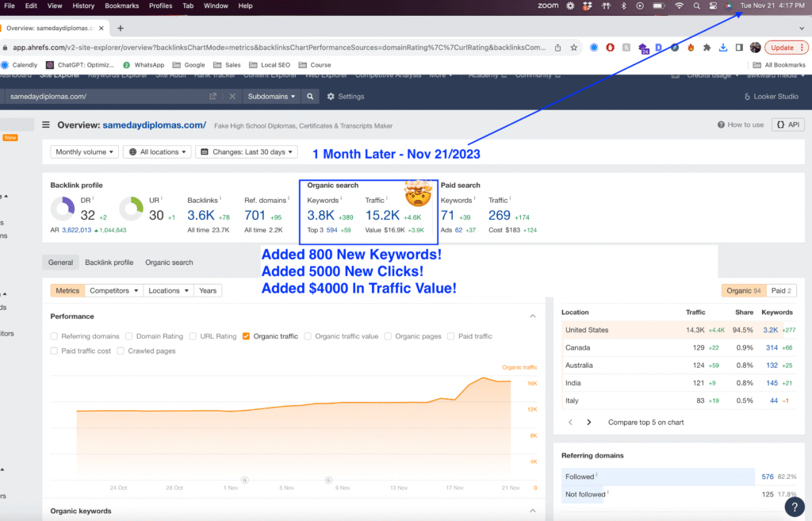
Task: Toggle the hamburger sidebar menu icon
Action: coord(46,125)
